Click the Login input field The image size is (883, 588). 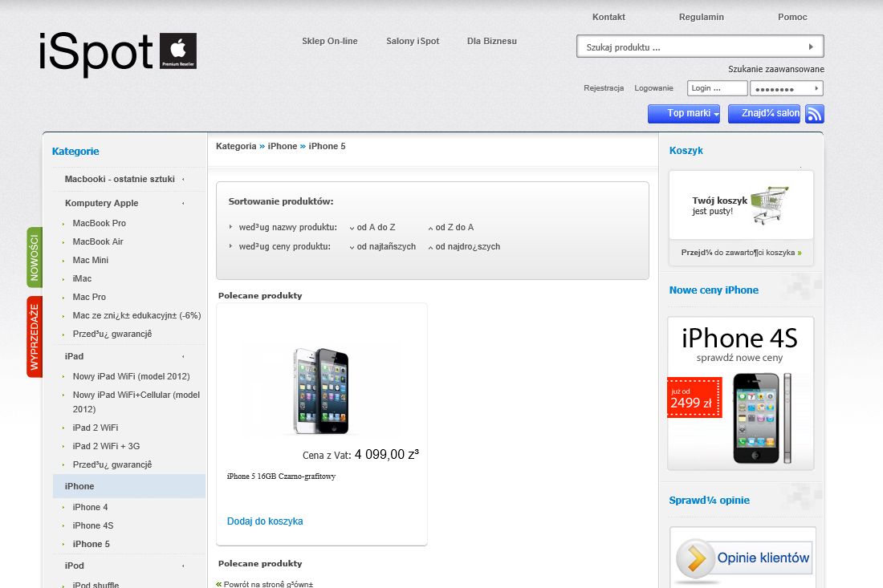pos(717,88)
